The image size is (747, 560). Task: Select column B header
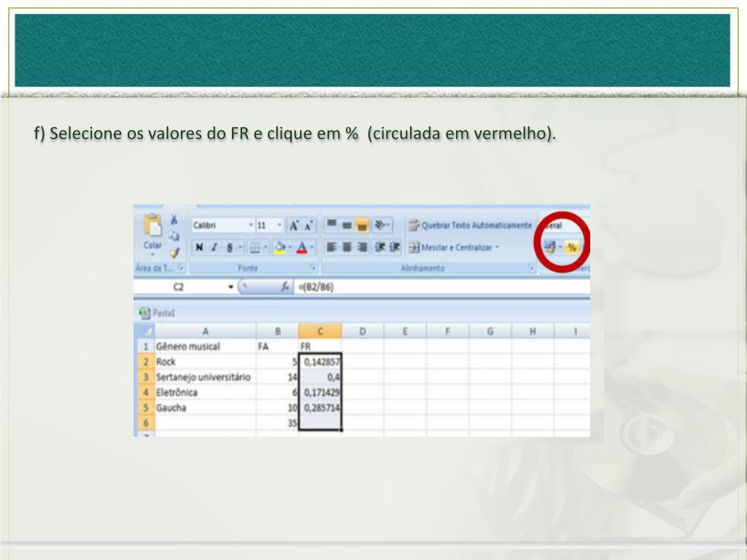(x=278, y=331)
